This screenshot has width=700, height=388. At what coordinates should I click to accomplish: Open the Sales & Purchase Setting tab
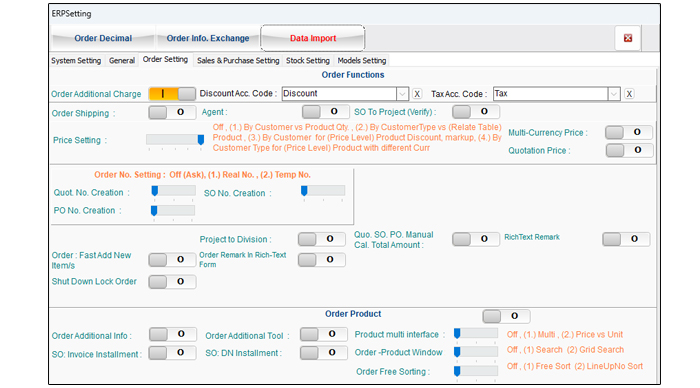[x=238, y=60]
